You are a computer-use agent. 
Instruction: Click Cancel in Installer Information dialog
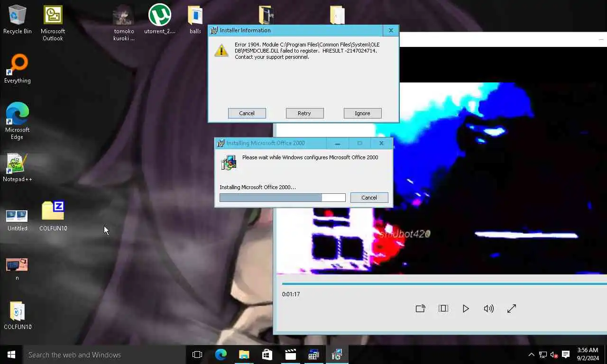click(247, 113)
